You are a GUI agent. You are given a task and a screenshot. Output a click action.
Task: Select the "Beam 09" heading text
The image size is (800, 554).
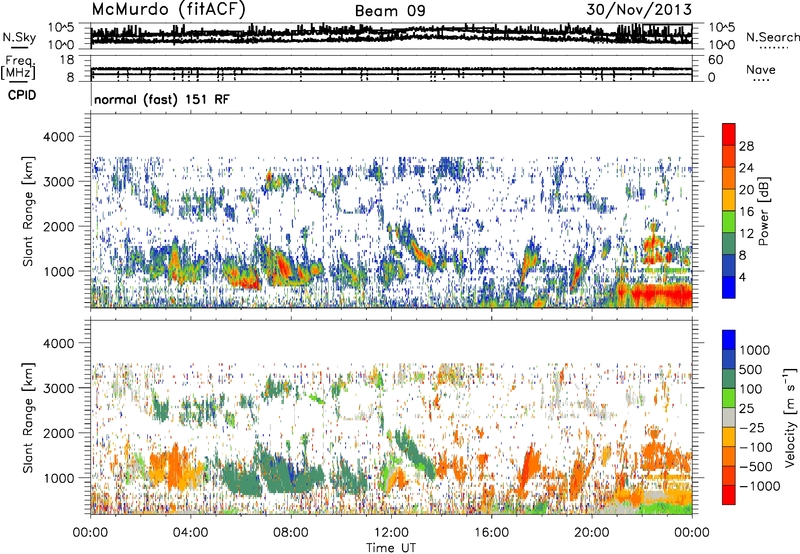[390, 11]
